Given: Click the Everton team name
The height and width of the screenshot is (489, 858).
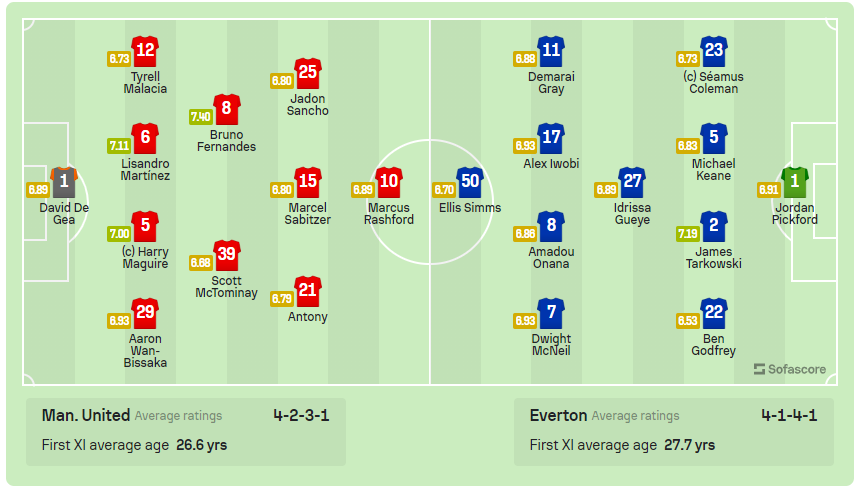Looking at the screenshot, I should pos(558,415).
